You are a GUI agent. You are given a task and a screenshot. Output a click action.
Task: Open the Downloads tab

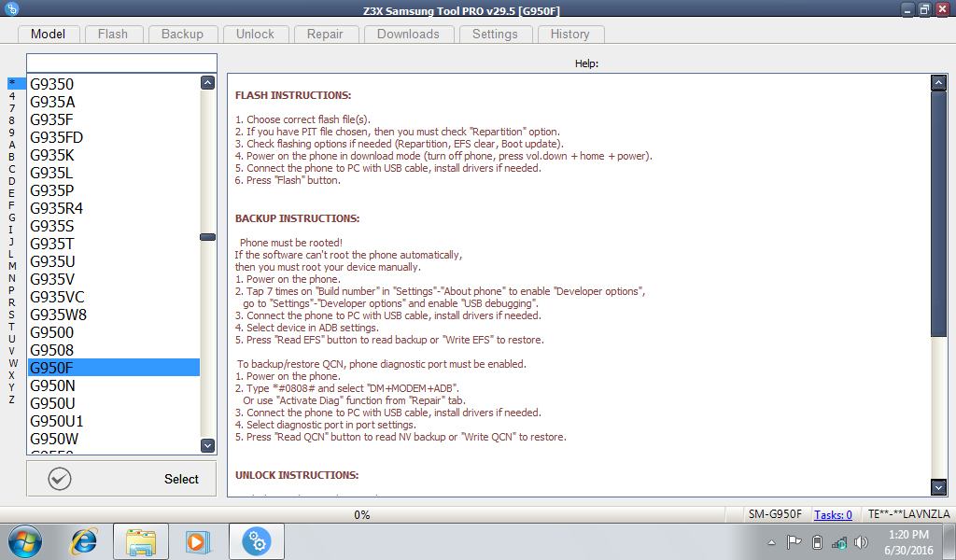[409, 35]
